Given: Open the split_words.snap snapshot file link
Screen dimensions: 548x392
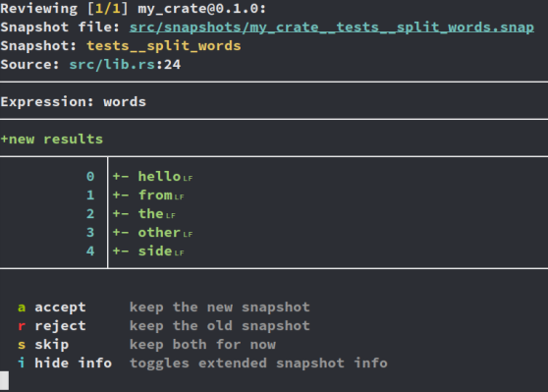Looking at the screenshot, I should [332, 28].
